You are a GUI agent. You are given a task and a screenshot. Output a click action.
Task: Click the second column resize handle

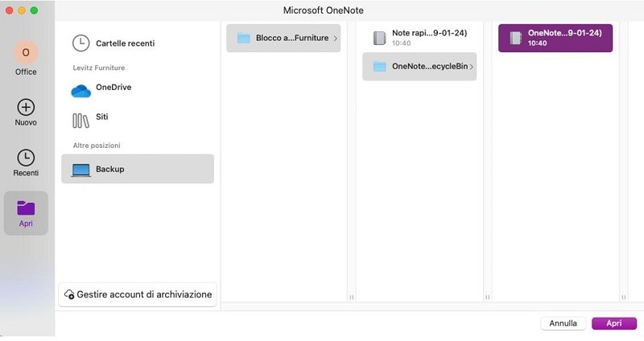pyautogui.click(x=488, y=297)
